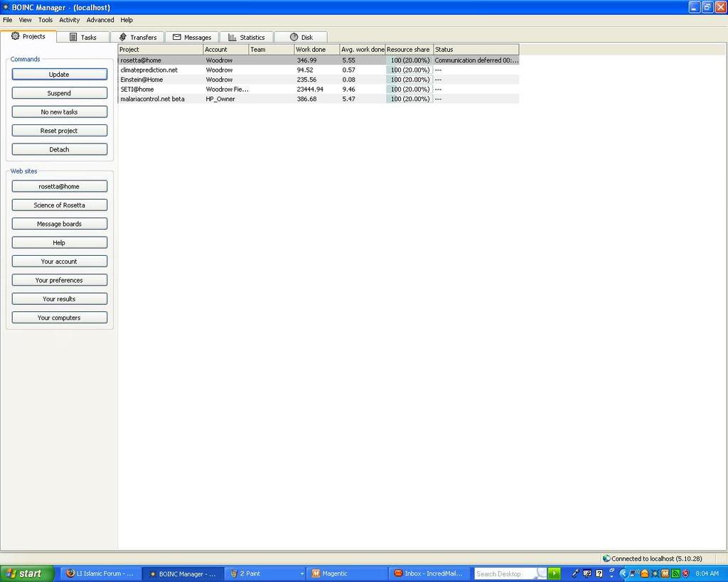Click the No new tasks button
The height and width of the screenshot is (582, 728).
pos(60,112)
